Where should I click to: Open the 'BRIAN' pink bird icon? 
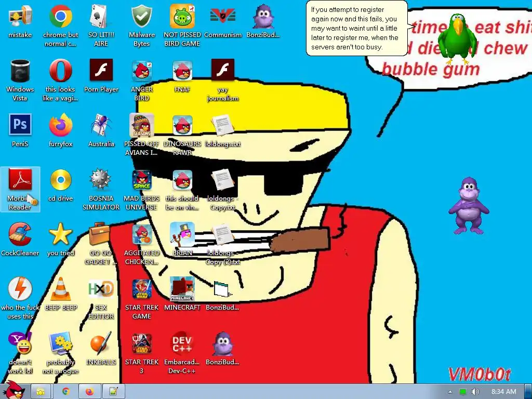pyautogui.click(x=182, y=240)
